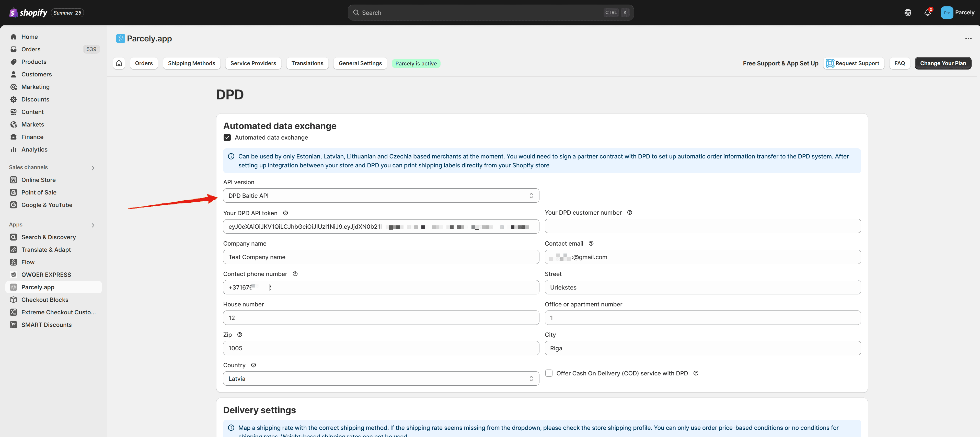
Task: Switch to the Shipping Methods tab
Action: coord(191,63)
